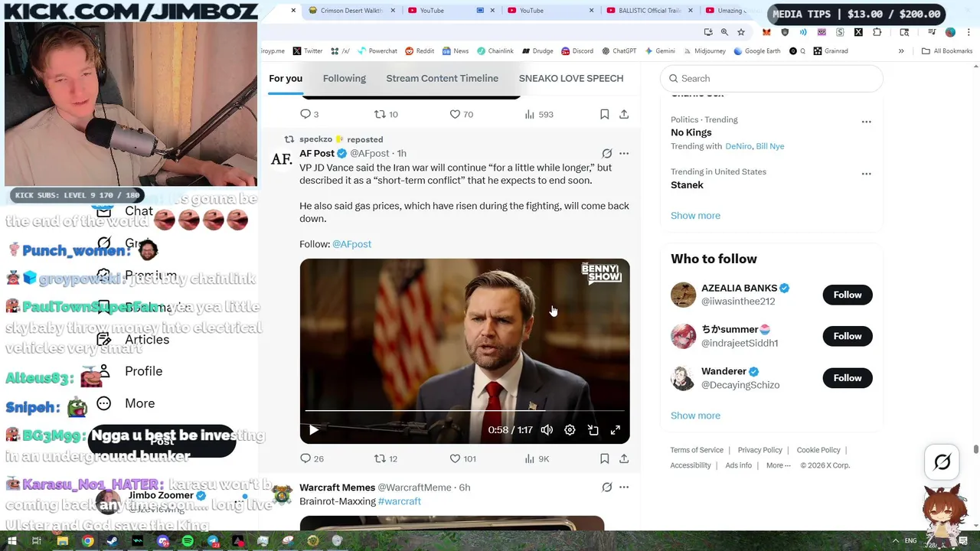The height and width of the screenshot is (551, 980).
Task: Repost the AF Post tweet
Action: point(385,458)
